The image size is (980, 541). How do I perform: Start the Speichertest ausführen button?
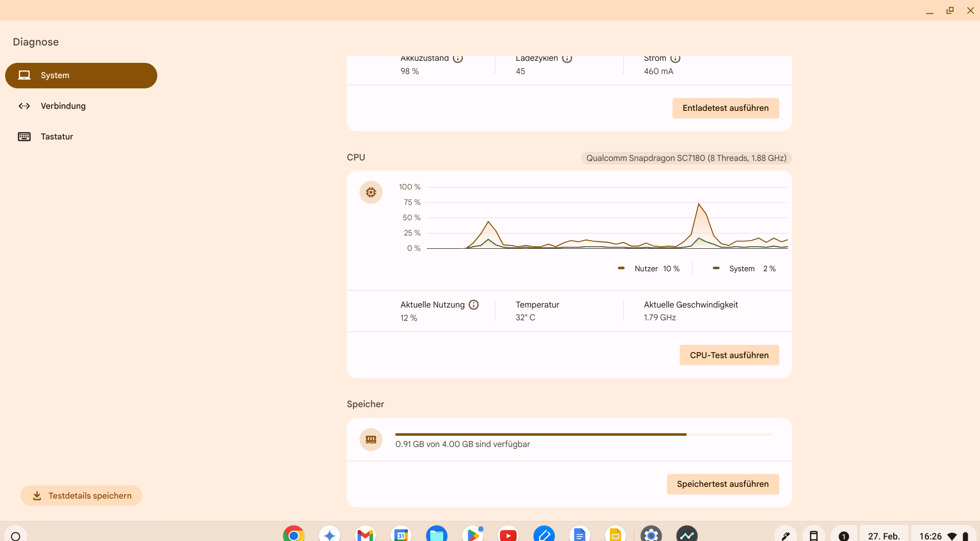(x=722, y=484)
